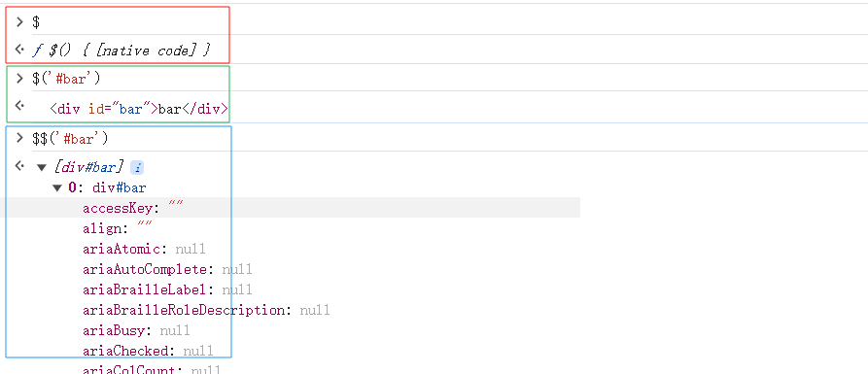The image size is (868, 374).
Task: Click the ƒ $() native code result
Action: (122, 51)
